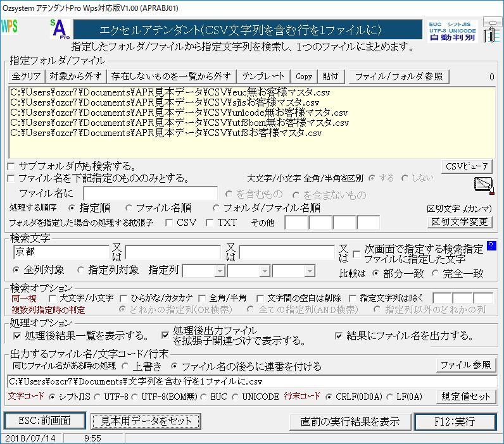Uncheck 処理後出力ファイルを拡張子関連づけで表示 checkbox
Screen dimensions: 504x444
coord(165,335)
